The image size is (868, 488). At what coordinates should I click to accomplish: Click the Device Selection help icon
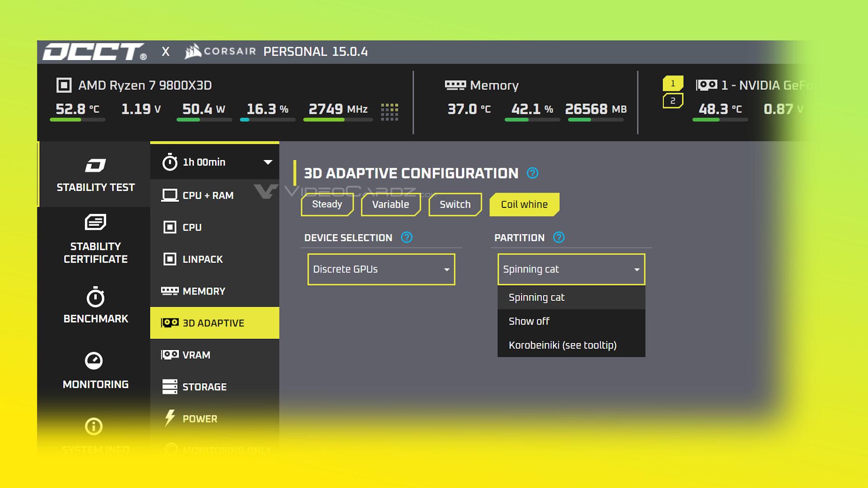[406, 238]
